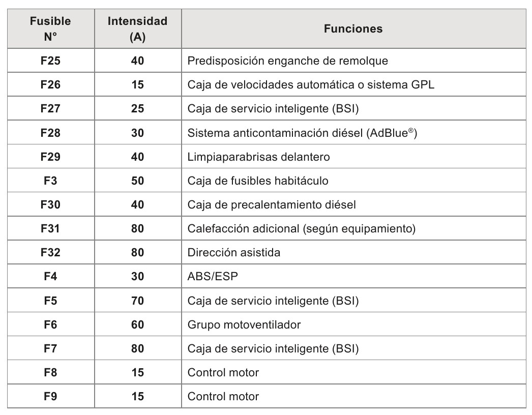The height and width of the screenshot is (415, 532).
Task: Click "Limpiaparabrisas delantero" function text
Action: point(258,157)
